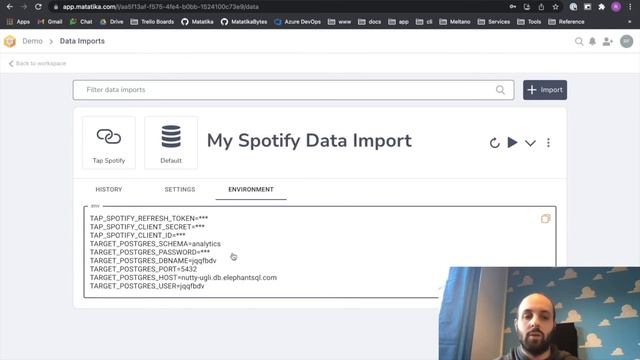
Task: Open the Gmail bookmark
Action: (x=50, y=22)
